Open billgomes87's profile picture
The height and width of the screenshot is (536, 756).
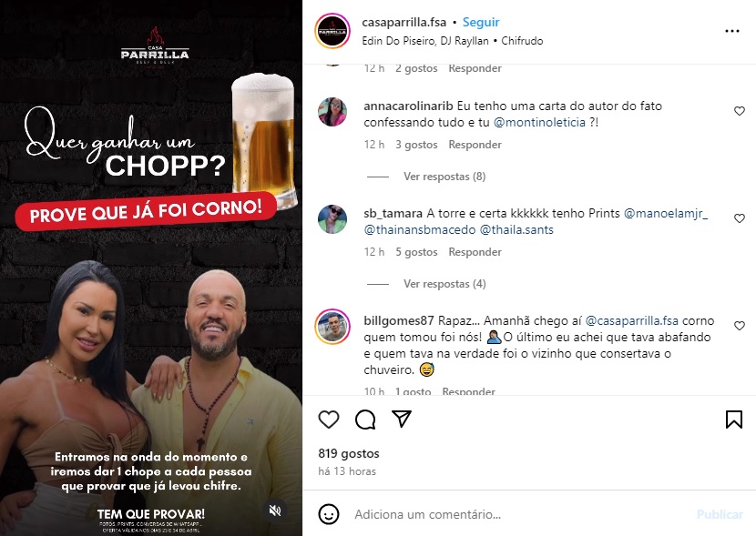click(332, 327)
